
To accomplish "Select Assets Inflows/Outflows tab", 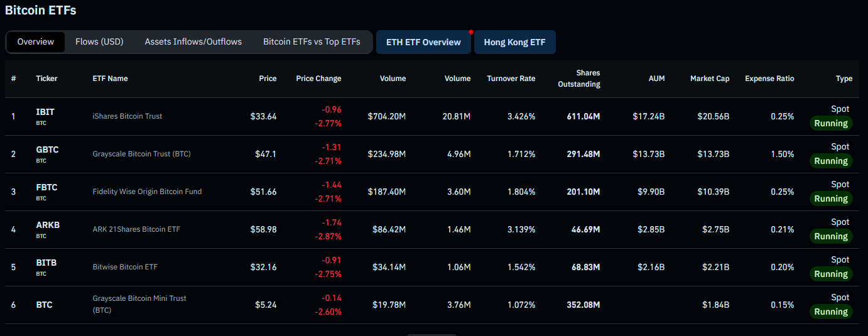I will (193, 42).
